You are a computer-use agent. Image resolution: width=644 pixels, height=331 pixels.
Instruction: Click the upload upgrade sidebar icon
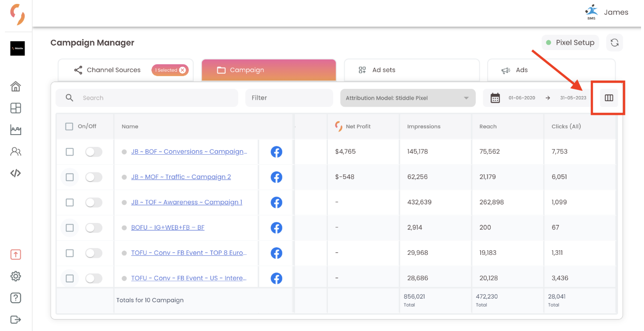point(16,254)
